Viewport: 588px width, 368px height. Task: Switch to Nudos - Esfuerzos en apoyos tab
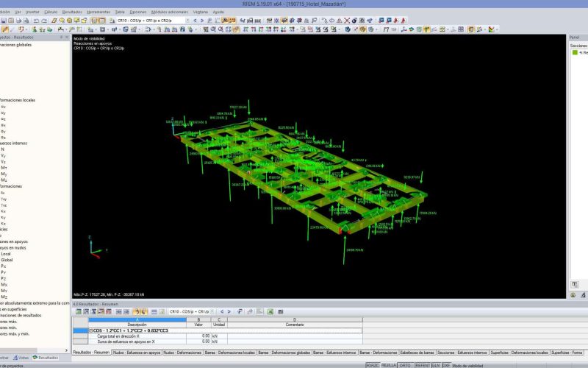click(x=137, y=353)
